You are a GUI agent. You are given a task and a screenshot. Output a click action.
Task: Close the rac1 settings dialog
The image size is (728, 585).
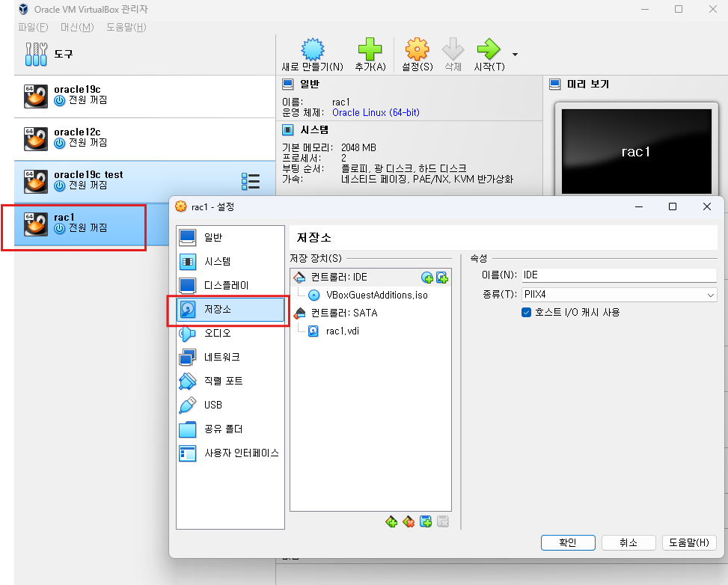pyautogui.click(x=706, y=206)
